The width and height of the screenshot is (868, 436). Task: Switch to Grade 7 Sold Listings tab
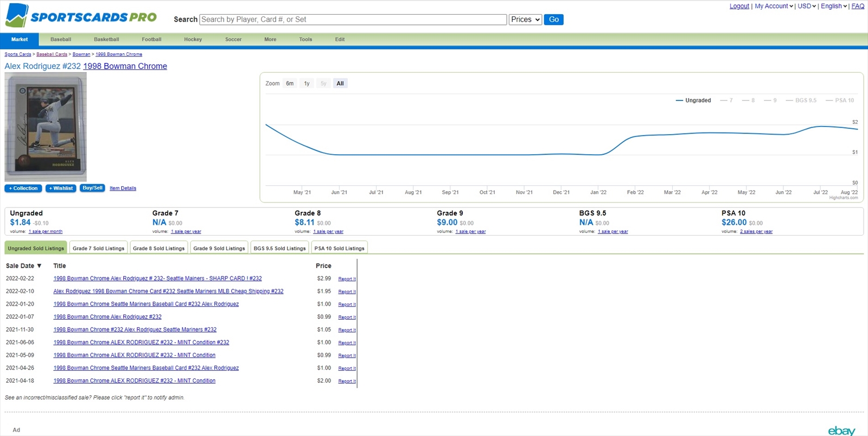tap(99, 248)
